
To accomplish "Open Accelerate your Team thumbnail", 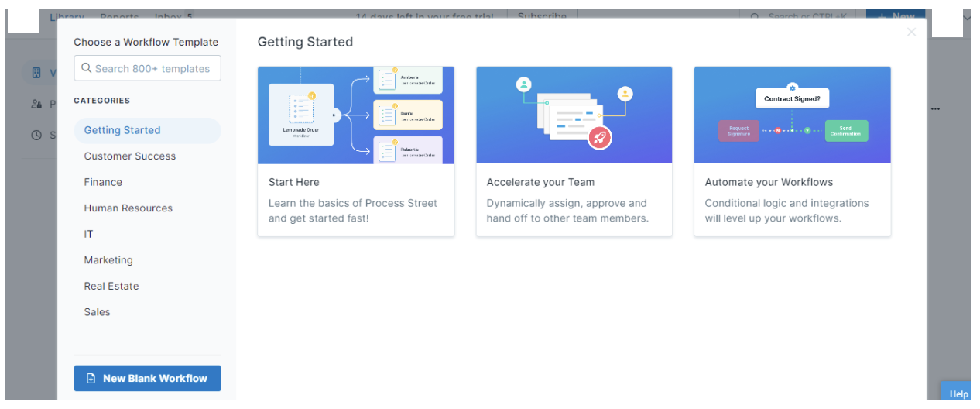I will [x=574, y=115].
